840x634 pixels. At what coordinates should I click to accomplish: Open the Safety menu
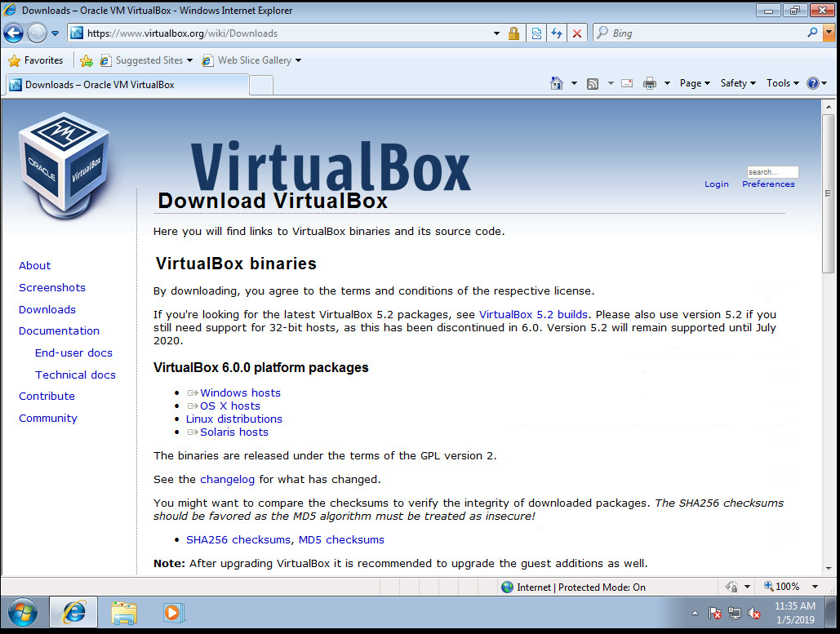click(738, 83)
